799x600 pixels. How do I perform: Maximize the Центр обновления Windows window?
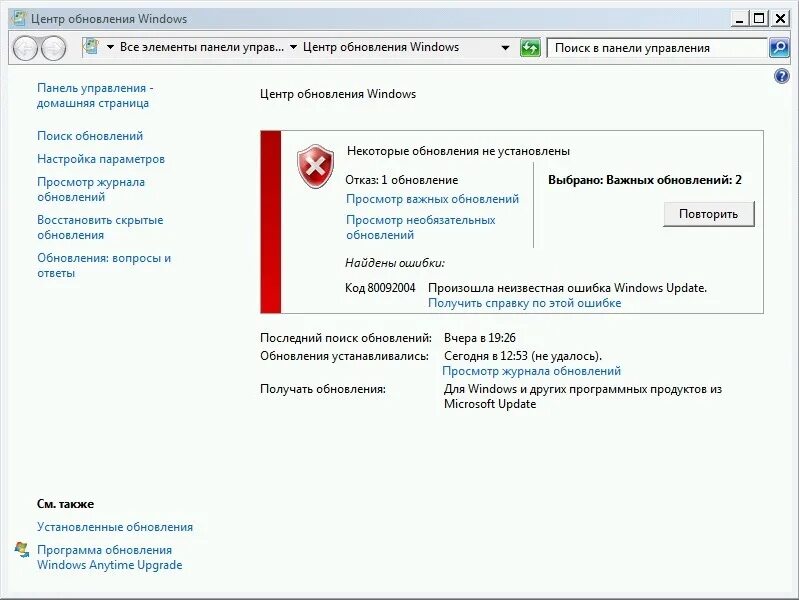click(759, 19)
